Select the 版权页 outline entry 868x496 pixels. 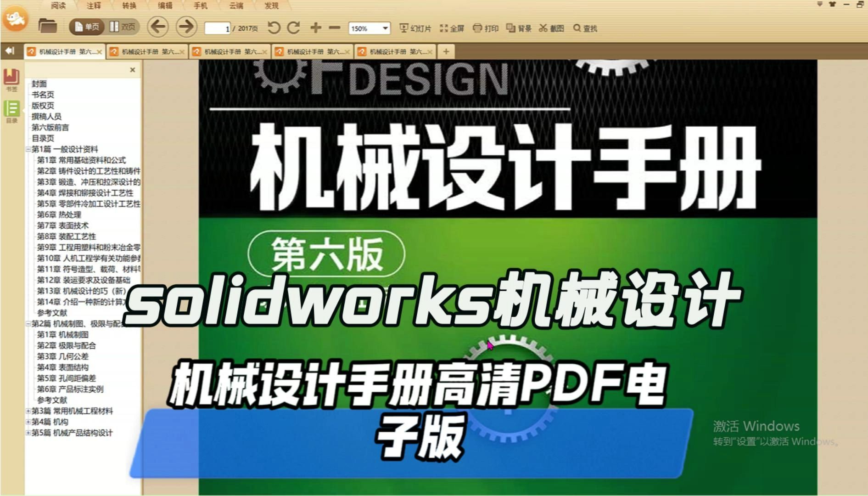[x=43, y=106]
